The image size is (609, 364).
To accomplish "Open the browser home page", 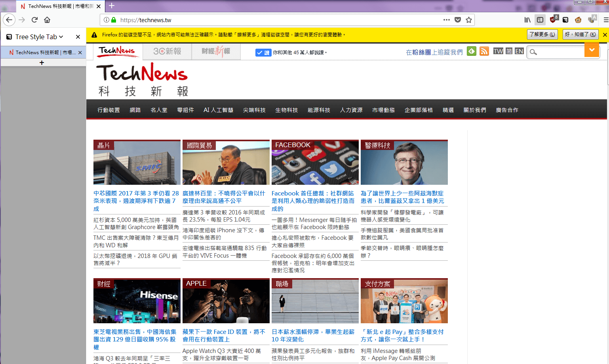I will click(47, 20).
